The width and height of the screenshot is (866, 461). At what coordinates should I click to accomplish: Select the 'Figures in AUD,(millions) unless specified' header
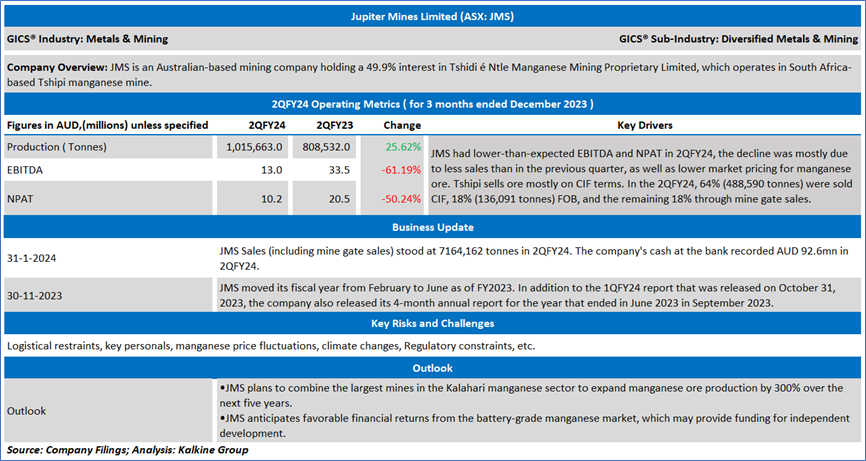[x=108, y=125]
